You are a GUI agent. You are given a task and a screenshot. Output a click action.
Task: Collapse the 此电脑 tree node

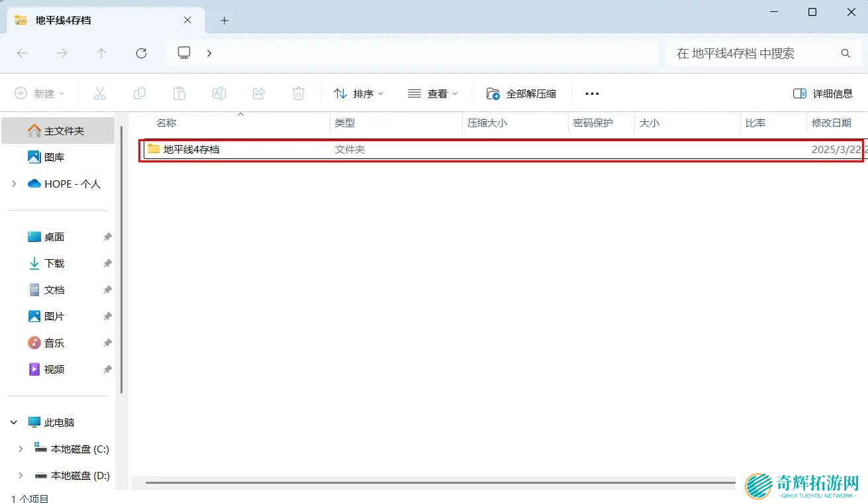(x=14, y=422)
